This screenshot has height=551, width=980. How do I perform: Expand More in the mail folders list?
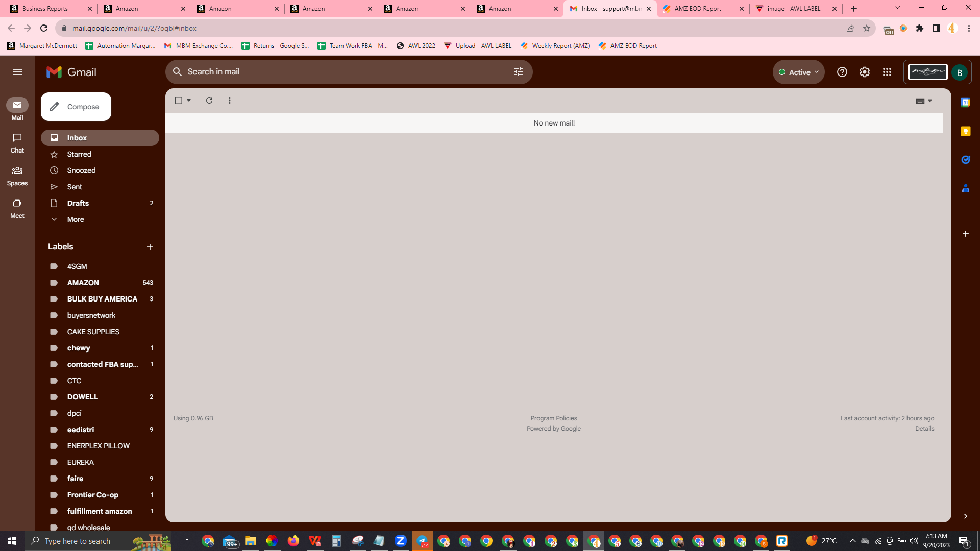pyautogui.click(x=76, y=219)
